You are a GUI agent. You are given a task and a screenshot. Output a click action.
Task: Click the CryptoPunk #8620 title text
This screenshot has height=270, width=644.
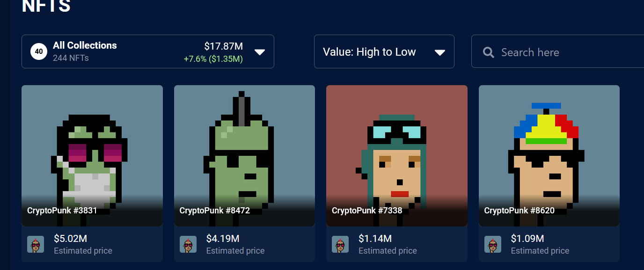point(520,211)
